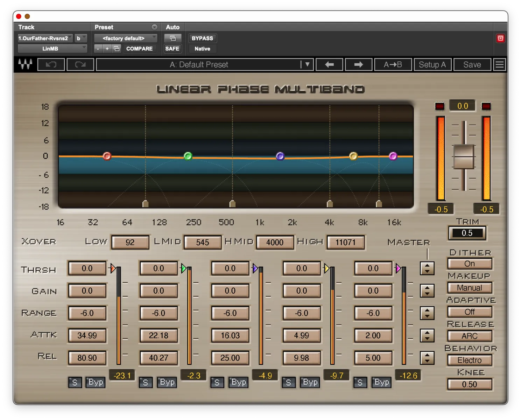Viewport: 521px width, 420px height.
Task: Click the undo arrow icon
Action: [51, 64]
